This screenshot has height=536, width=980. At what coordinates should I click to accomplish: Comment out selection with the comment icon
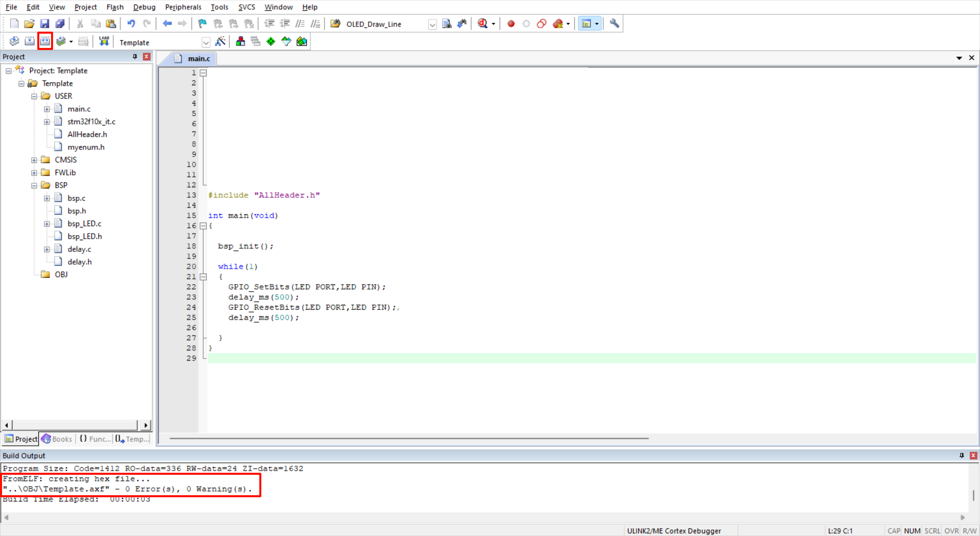[x=300, y=23]
